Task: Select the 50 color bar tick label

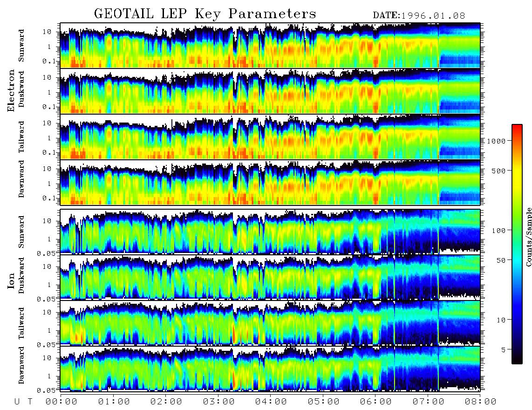Action: [x=501, y=260]
